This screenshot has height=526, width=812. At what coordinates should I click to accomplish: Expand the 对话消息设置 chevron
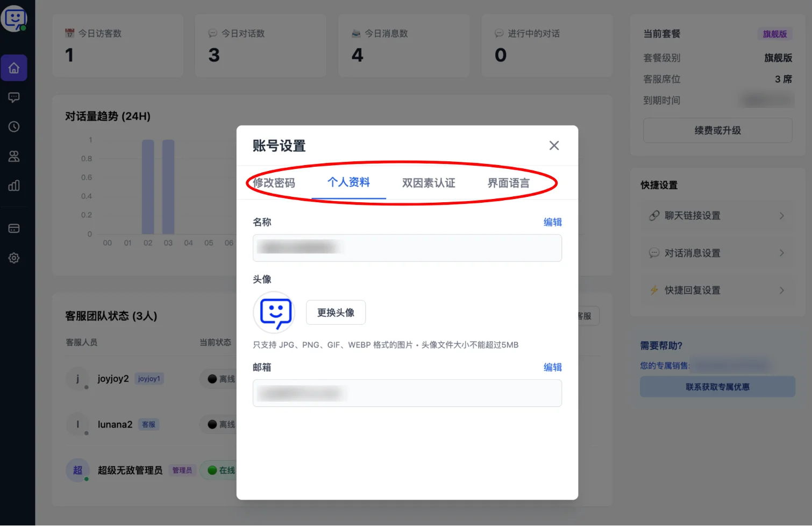point(782,253)
